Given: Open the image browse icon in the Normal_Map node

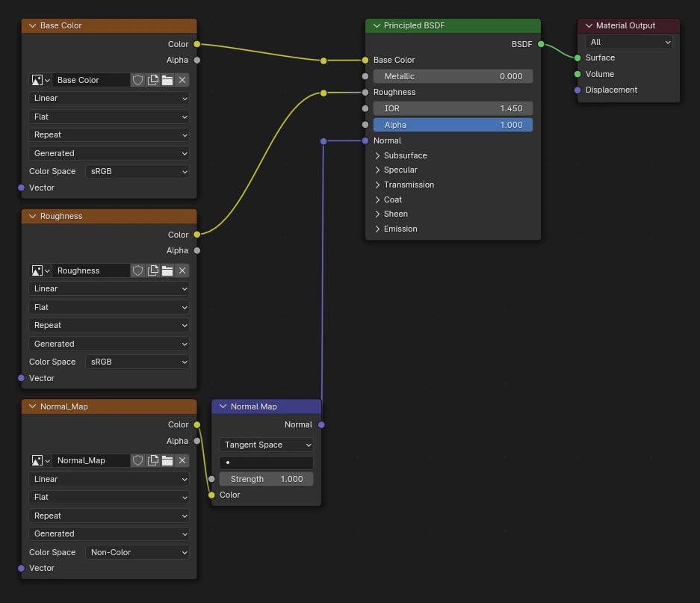Looking at the screenshot, I should tap(40, 461).
